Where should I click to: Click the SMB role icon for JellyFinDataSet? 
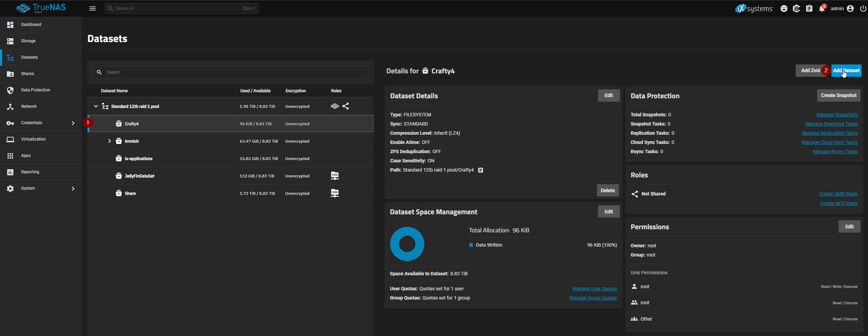(x=335, y=176)
